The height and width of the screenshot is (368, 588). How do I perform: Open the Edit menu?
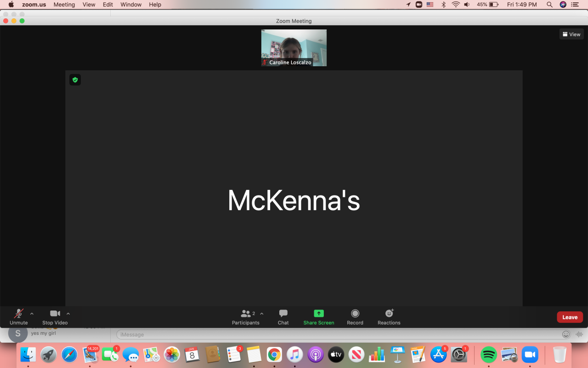(x=108, y=5)
